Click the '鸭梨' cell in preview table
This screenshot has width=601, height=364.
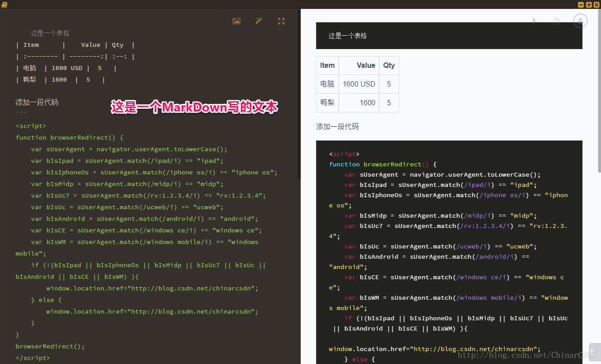coord(327,103)
